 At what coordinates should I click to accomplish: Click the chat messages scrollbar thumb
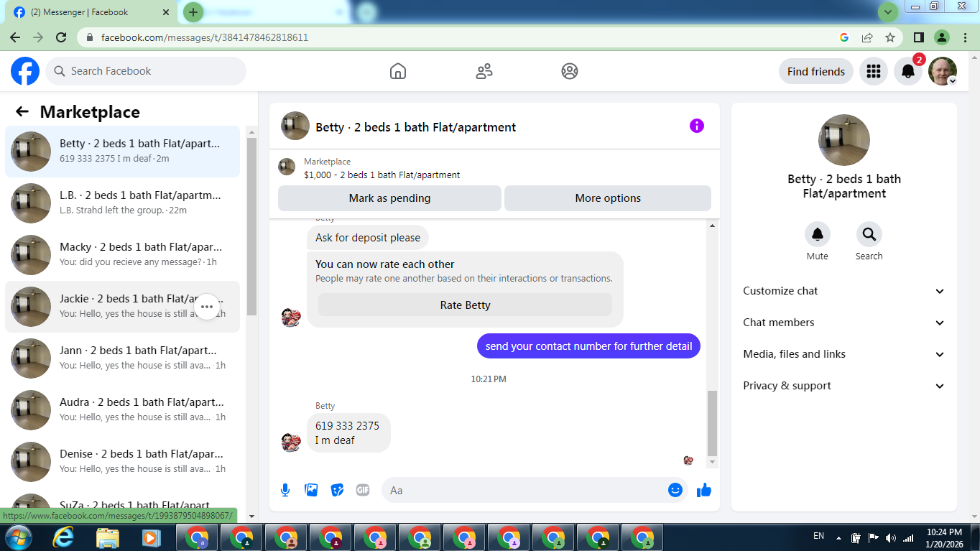pos(712,424)
